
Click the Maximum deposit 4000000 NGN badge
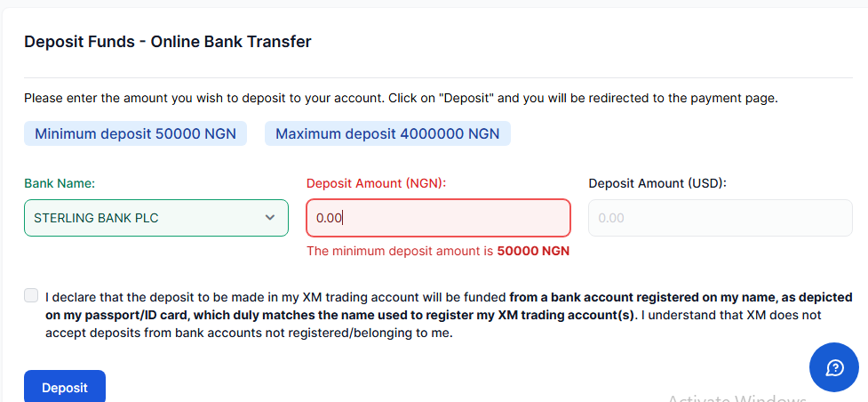(387, 134)
